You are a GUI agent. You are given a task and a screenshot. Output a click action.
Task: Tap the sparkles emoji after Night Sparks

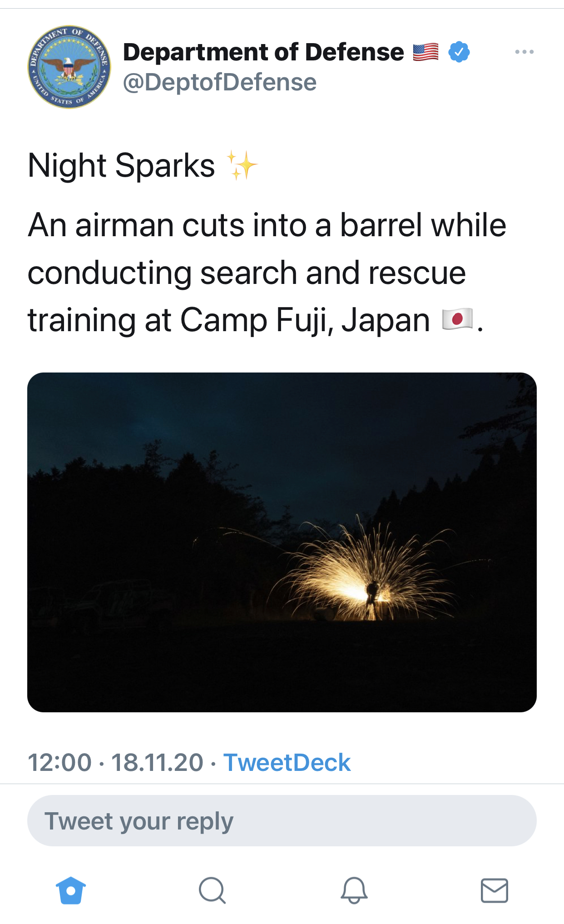(x=242, y=165)
